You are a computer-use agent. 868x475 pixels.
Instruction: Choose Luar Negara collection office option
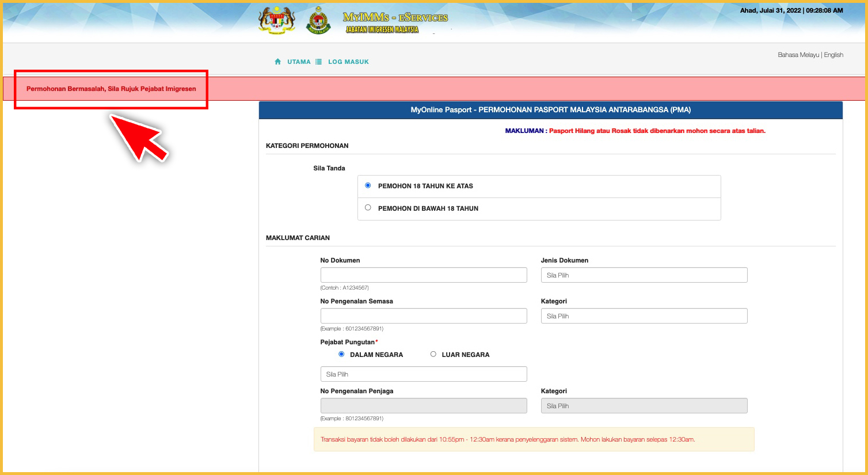coord(433,354)
